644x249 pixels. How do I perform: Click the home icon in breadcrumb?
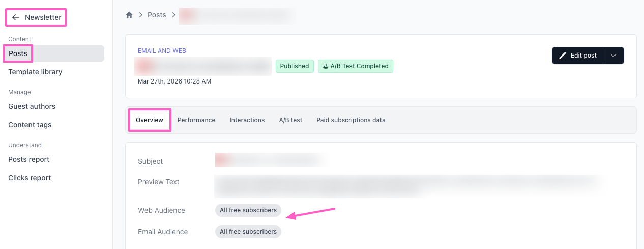tap(129, 15)
